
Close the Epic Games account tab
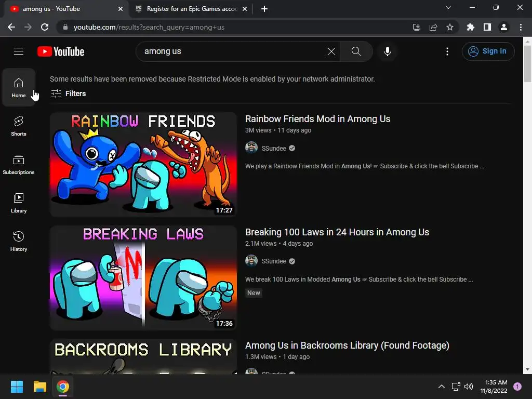click(x=245, y=9)
